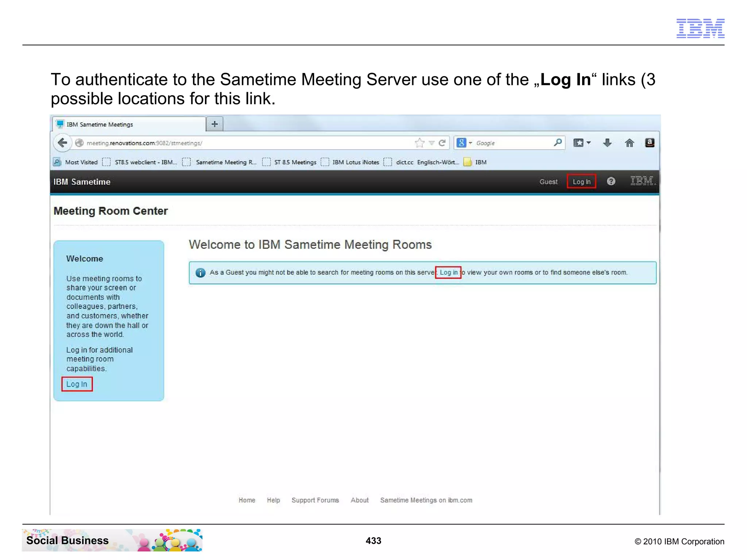Reload the page with refresh icon
Screen dimensions: 747x560
(x=442, y=143)
